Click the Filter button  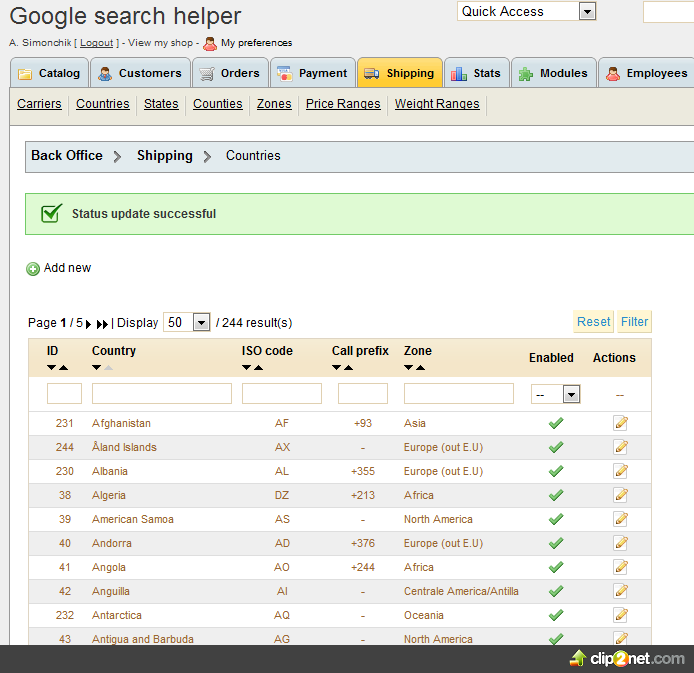[x=634, y=322]
